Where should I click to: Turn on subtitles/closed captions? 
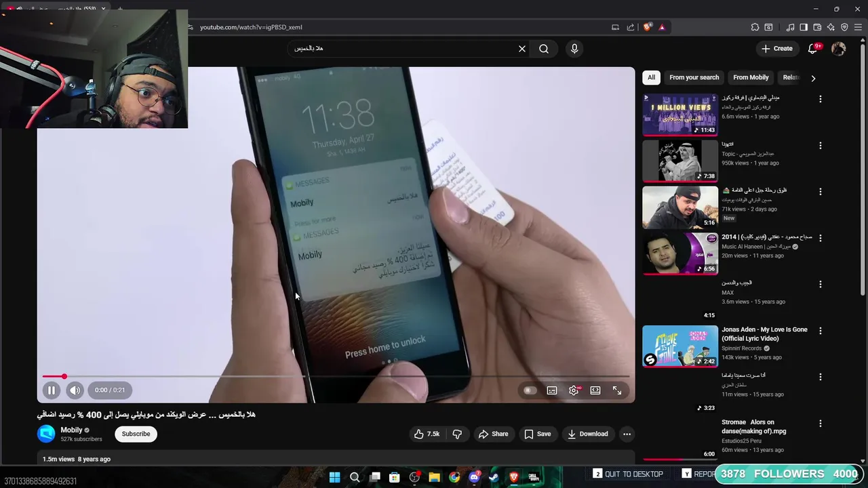[x=552, y=390]
